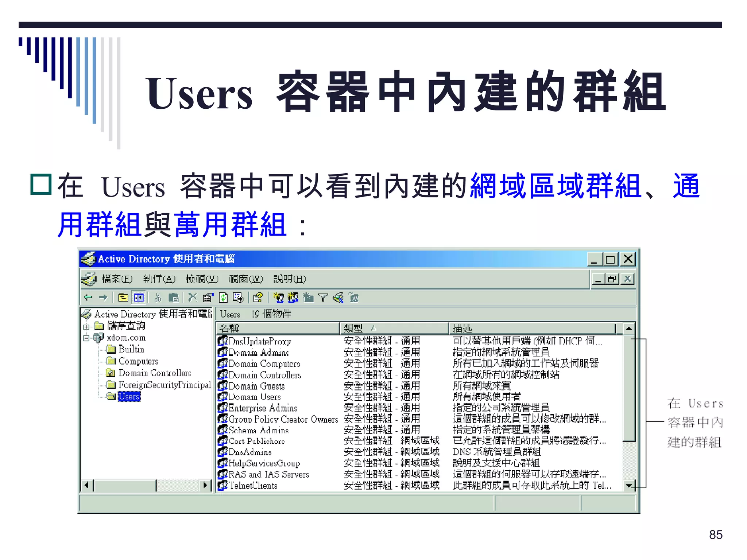Create new group with toolbar icon
747x560 pixels.
pyautogui.click(x=293, y=297)
